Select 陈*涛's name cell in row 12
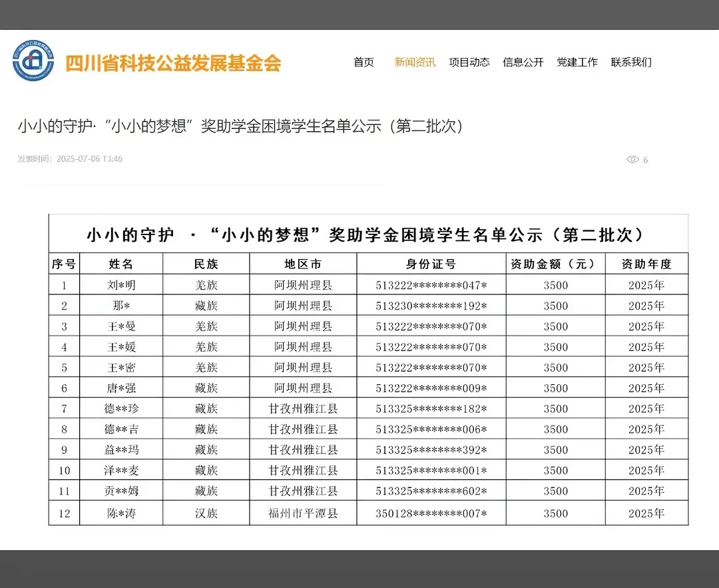Viewport: 719px width, 588px height. click(x=120, y=513)
